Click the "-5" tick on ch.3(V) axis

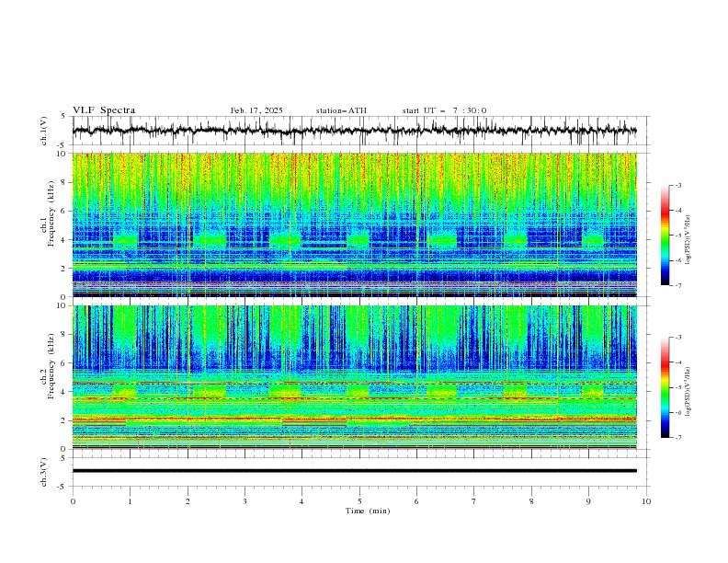click(x=62, y=487)
